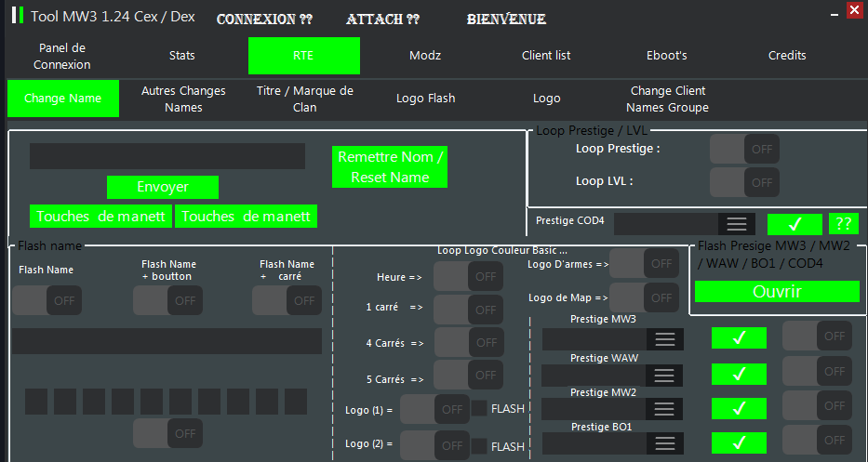Click the checkmark button for Prestige BO1

[739, 442]
